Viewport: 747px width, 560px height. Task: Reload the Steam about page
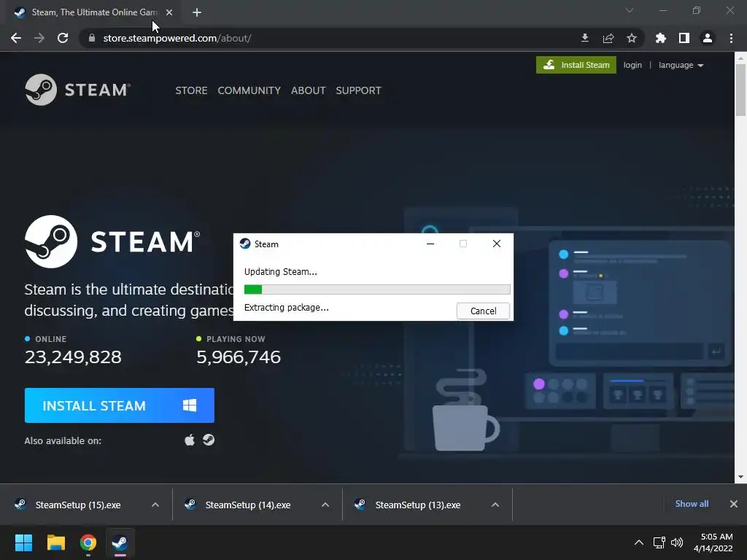click(x=63, y=38)
